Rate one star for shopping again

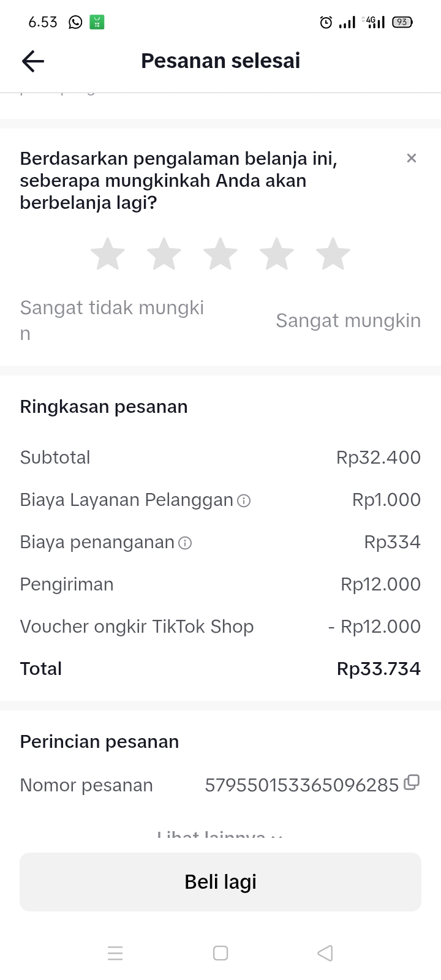[108, 254]
